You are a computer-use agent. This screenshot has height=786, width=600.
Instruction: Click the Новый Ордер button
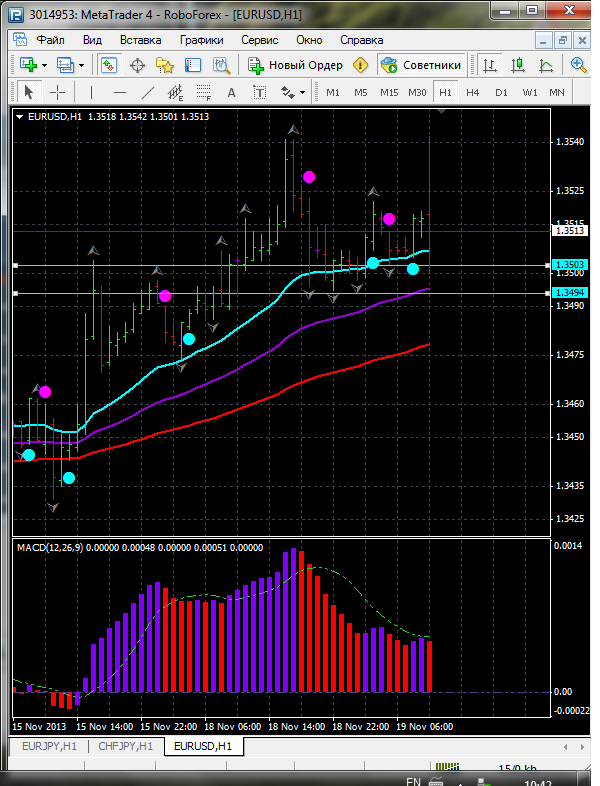tap(296, 65)
